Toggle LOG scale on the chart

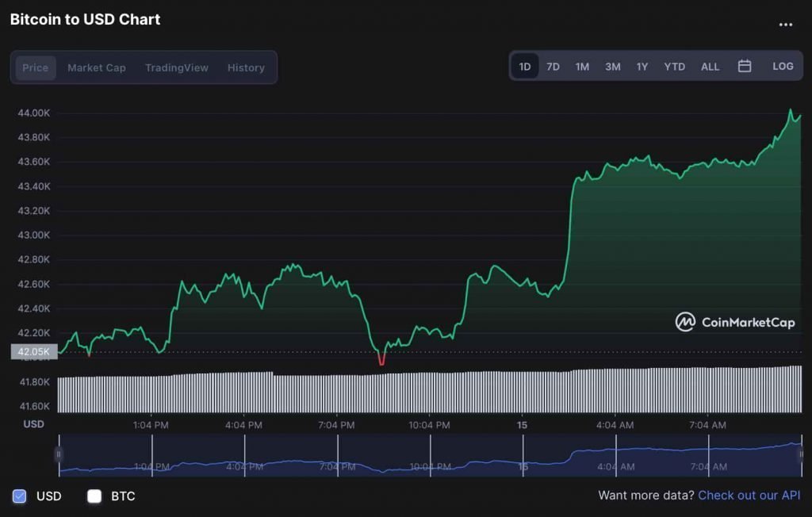pos(783,67)
